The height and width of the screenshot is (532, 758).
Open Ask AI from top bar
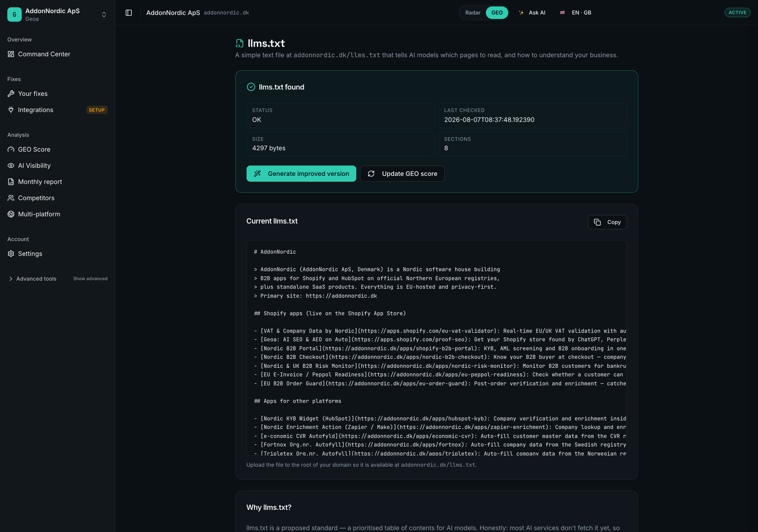pos(532,13)
